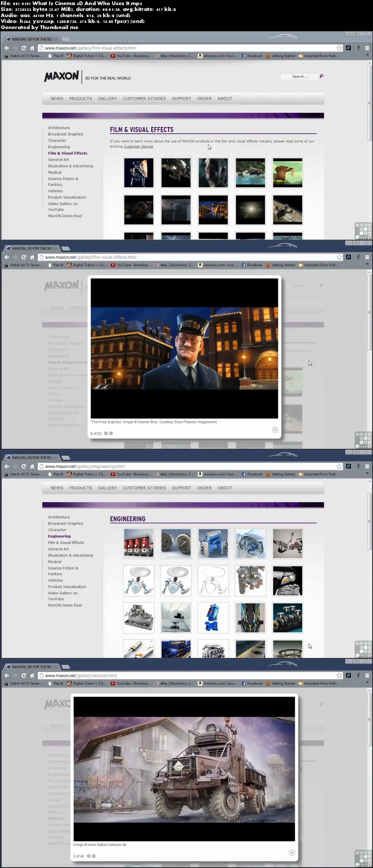This screenshot has height=868, width=373.
Task: Open ORDER menu on the Engineering page
Action: 204,488
